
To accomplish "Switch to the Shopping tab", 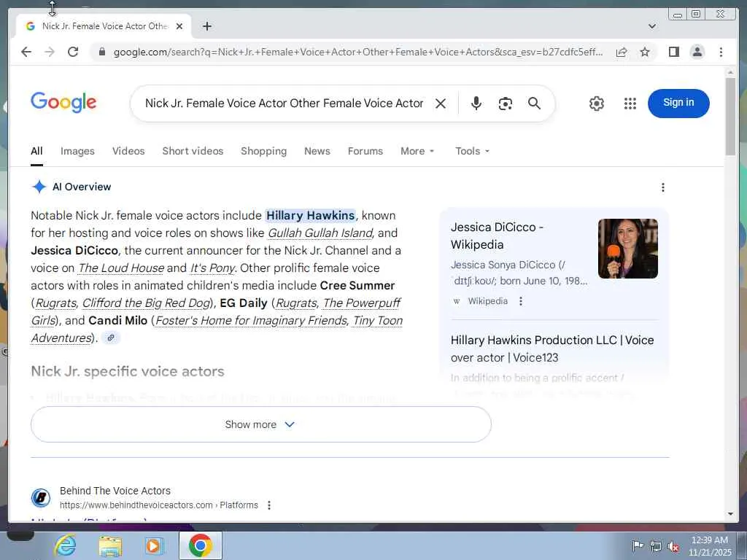I will 263,151.
